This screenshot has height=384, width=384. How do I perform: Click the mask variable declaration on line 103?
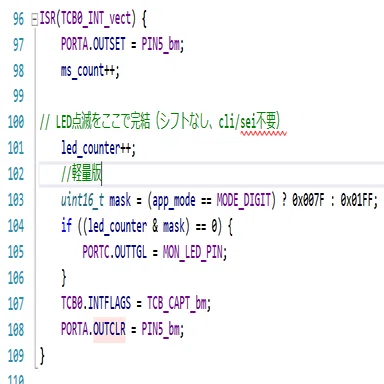click(x=120, y=201)
